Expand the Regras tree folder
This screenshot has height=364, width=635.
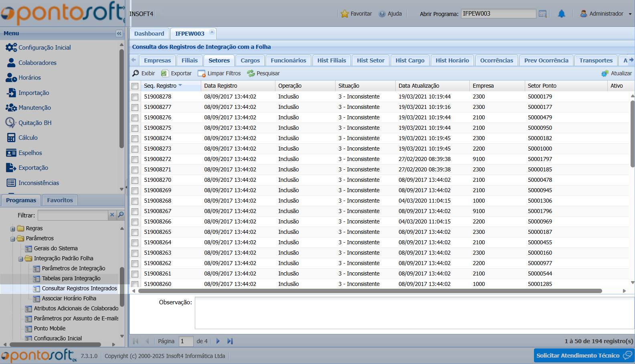[x=13, y=229]
